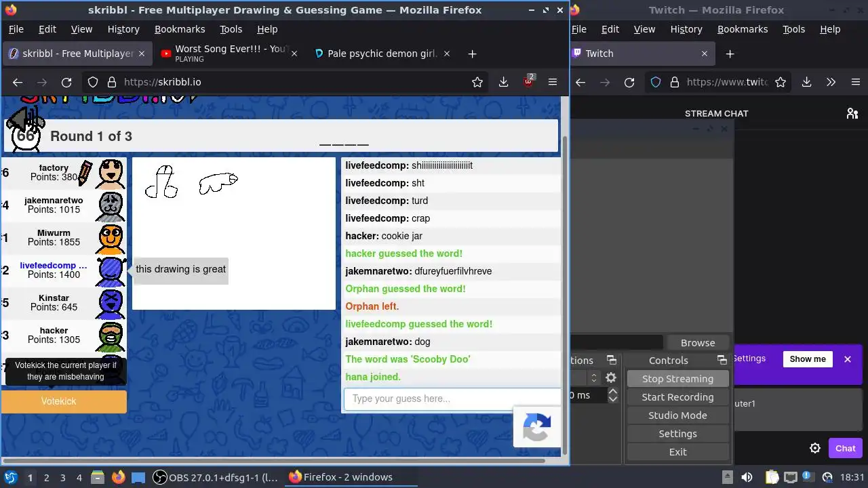Click hacker's green avatar
The image size is (868, 488).
pos(111,336)
